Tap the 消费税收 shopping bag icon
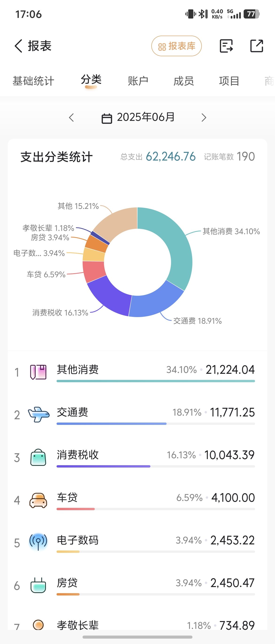Screen dimensions: 275x644 (38, 457)
